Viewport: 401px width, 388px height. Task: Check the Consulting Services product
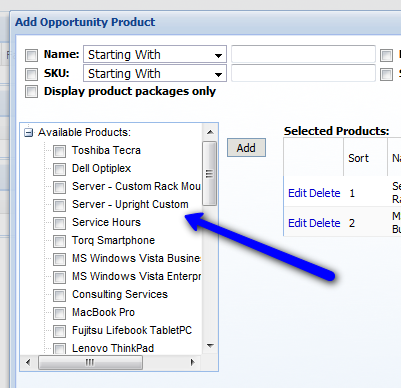tap(59, 295)
